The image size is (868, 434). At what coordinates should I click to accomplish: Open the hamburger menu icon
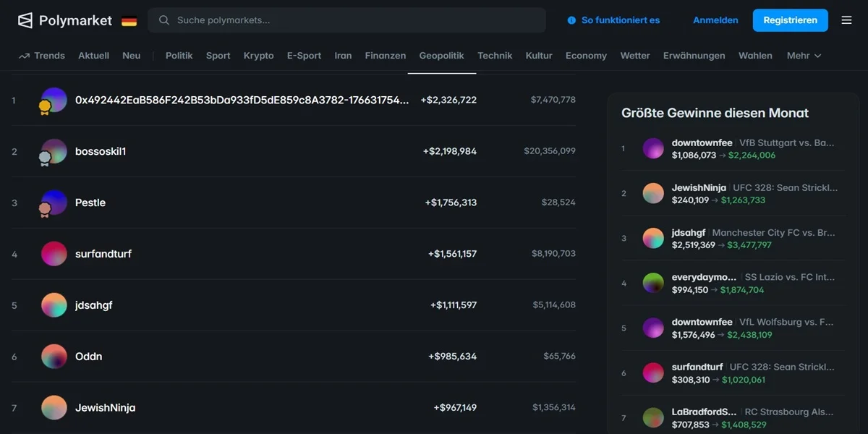click(846, 20)
